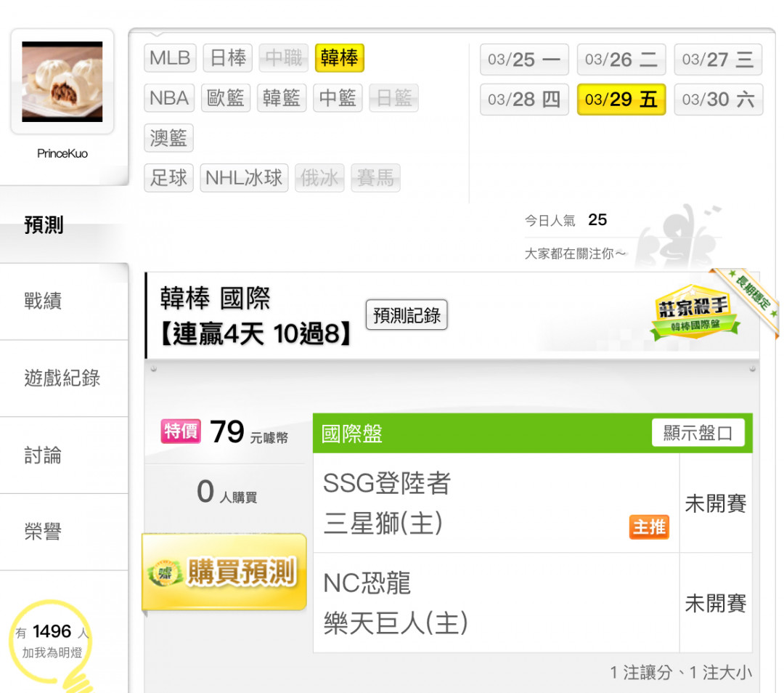Click the PrinceKuo avatar image
This screenshot has width=784, height=693.
point(62,81)
